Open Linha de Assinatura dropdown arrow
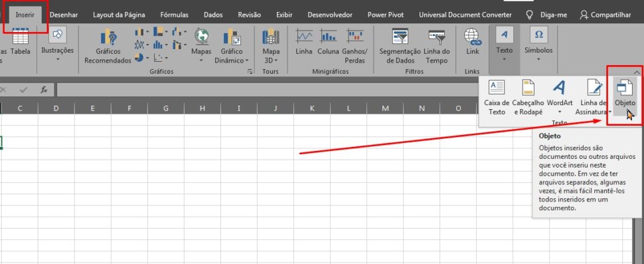Screen dimensions: 644x264 (610, 112)
